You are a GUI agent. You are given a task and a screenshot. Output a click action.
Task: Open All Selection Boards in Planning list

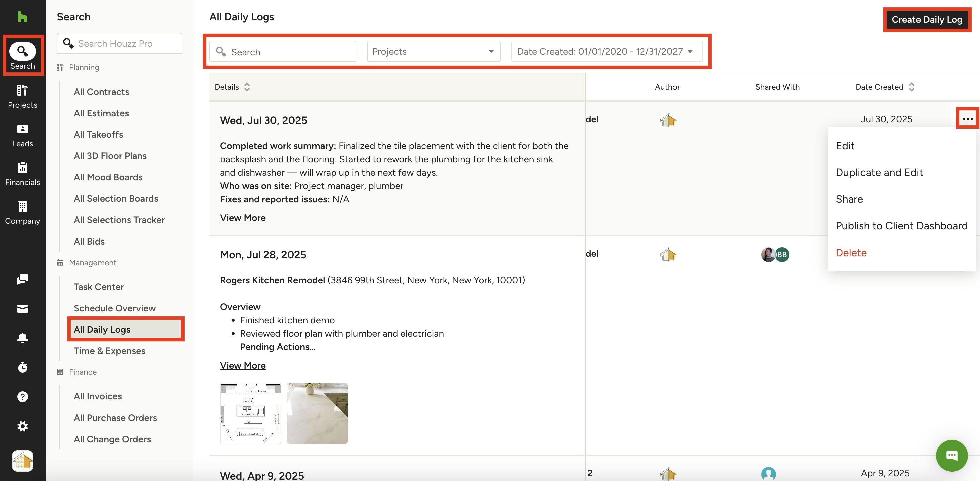click(x=116, y=198)
